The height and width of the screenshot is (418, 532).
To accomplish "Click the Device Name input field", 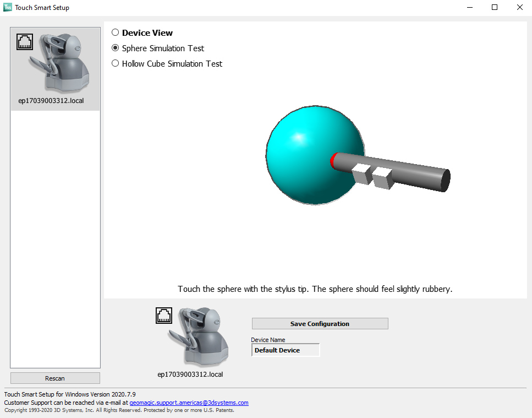I will [286, 350].
